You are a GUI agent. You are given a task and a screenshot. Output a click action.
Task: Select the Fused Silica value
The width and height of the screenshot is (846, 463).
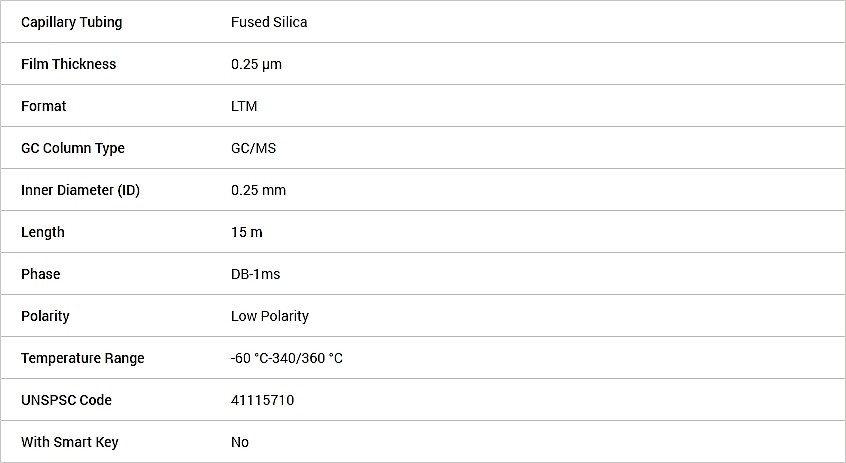269,22
